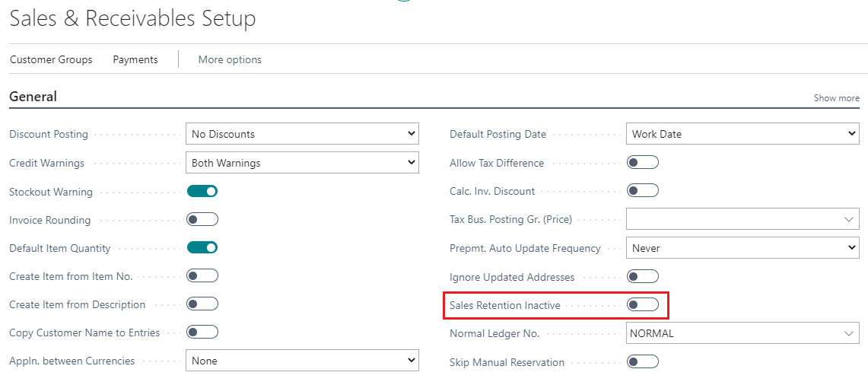868x385 pixels.
Task: Open the Credit Warnings dropdown
Action: (302, 163)
